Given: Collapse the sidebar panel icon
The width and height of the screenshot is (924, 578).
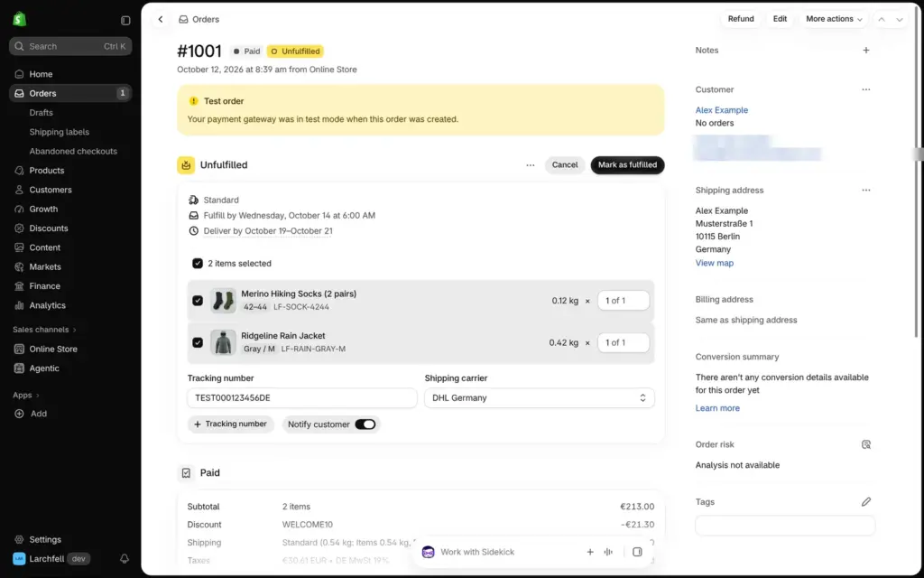Looking at the screenshot, I should tap(125, 20).
